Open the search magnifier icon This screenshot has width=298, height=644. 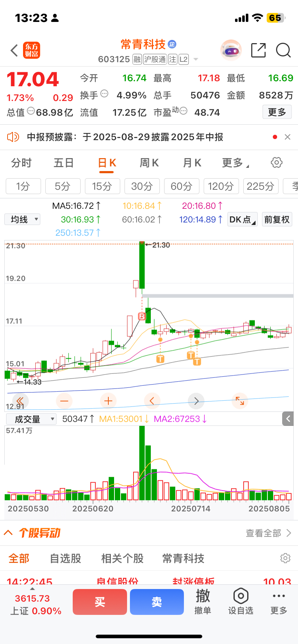(x=283, y=50)
